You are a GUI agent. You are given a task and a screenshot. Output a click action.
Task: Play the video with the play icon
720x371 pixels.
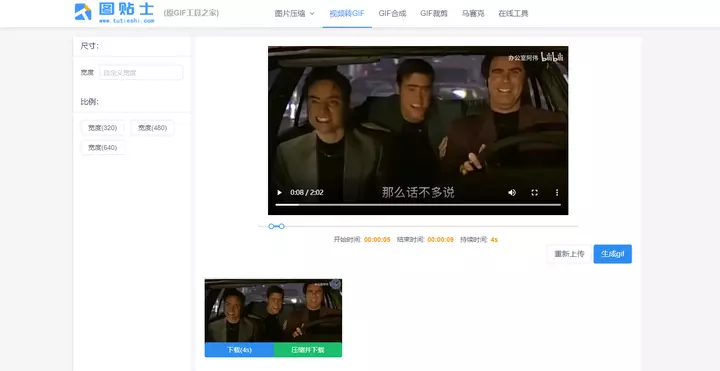[279, 192]
